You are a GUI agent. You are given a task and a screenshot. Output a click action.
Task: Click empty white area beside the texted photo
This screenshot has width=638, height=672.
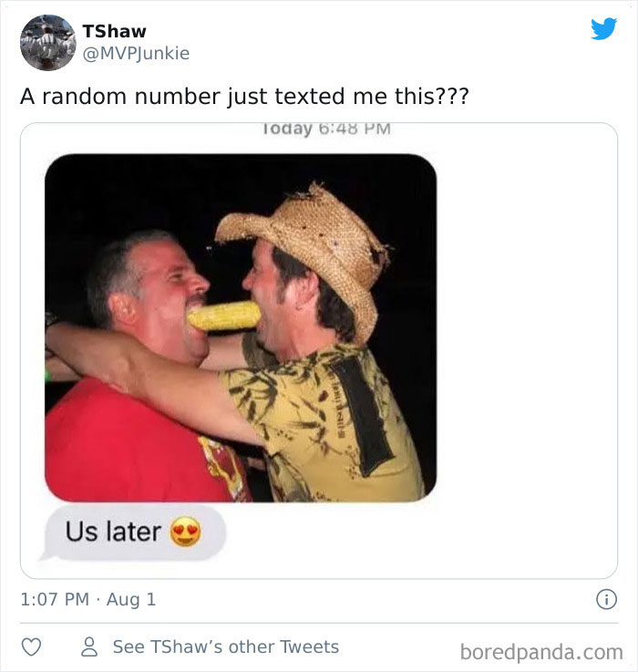[x=525, y=326]
